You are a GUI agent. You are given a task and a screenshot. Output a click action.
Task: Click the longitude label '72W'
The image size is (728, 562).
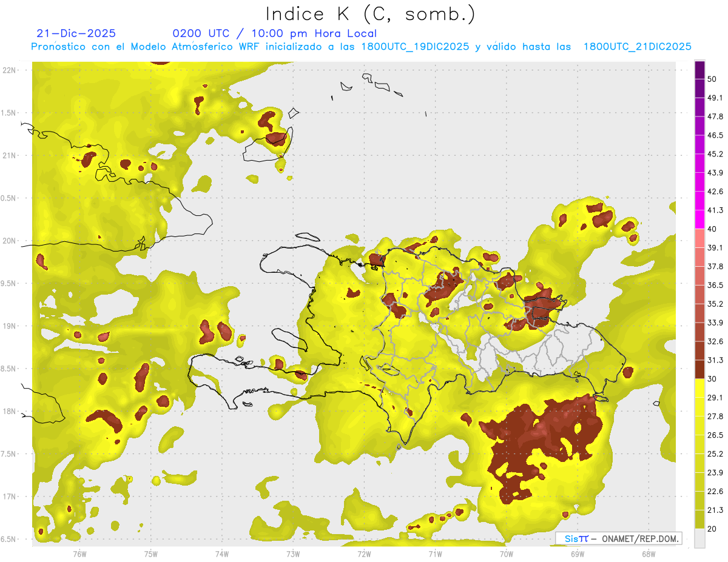coord(364,554)
